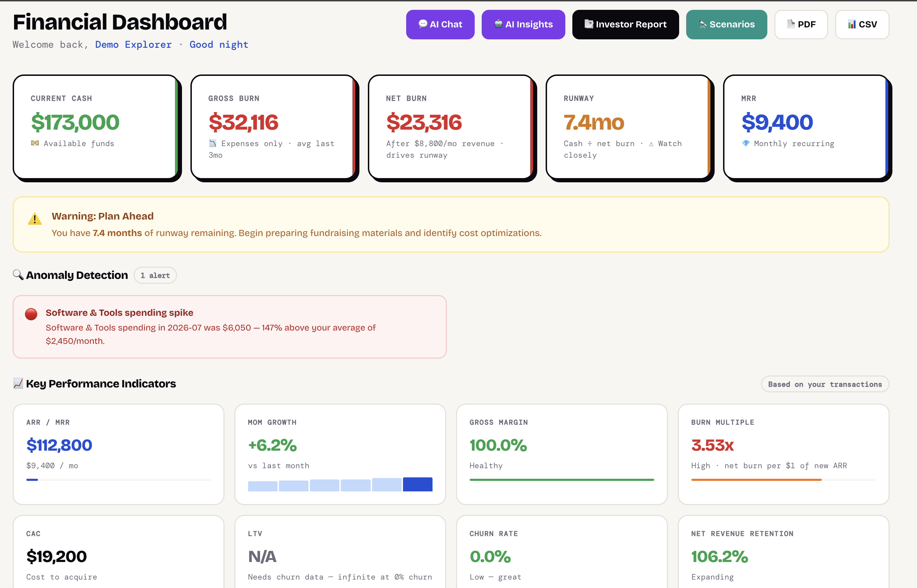The image size is (917, 588).
Task: Open the Current Cash card
Action: 96,127
